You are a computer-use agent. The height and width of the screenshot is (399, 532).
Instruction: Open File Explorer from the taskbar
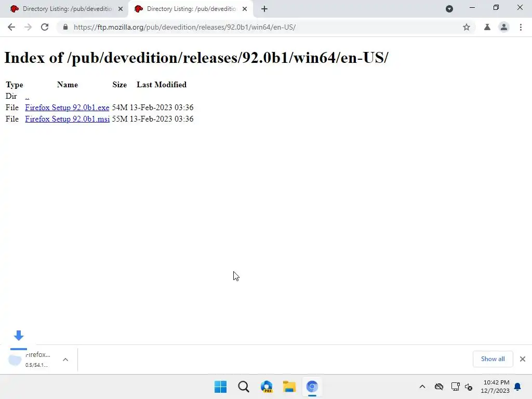click(289, 387)
